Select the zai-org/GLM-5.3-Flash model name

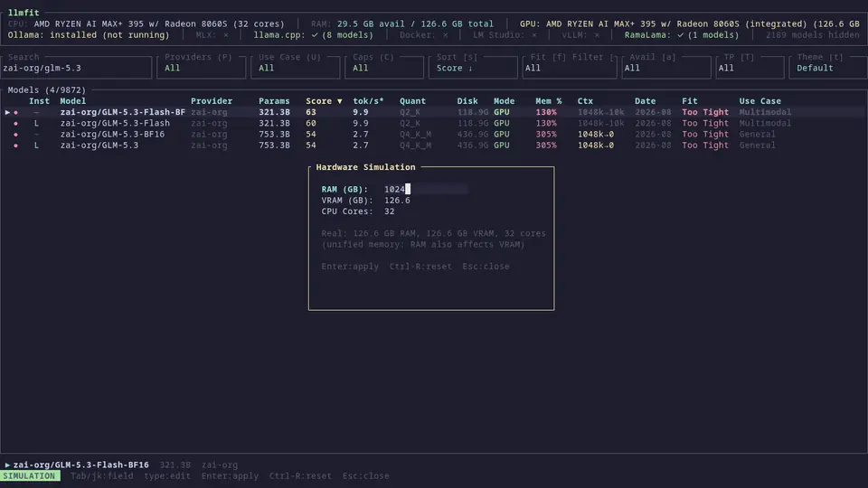[115, 124]
